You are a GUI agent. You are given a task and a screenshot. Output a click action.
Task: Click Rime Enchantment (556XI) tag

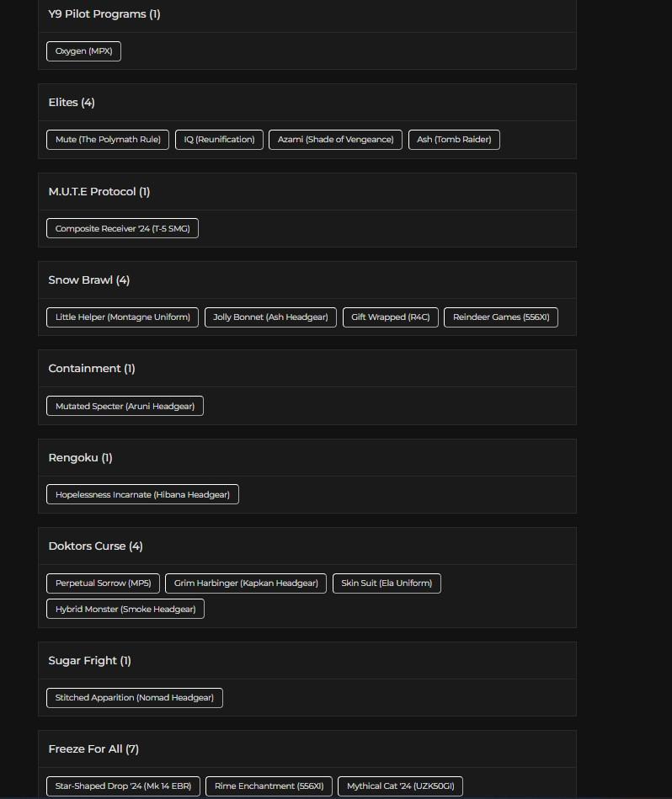pos(269,786)
